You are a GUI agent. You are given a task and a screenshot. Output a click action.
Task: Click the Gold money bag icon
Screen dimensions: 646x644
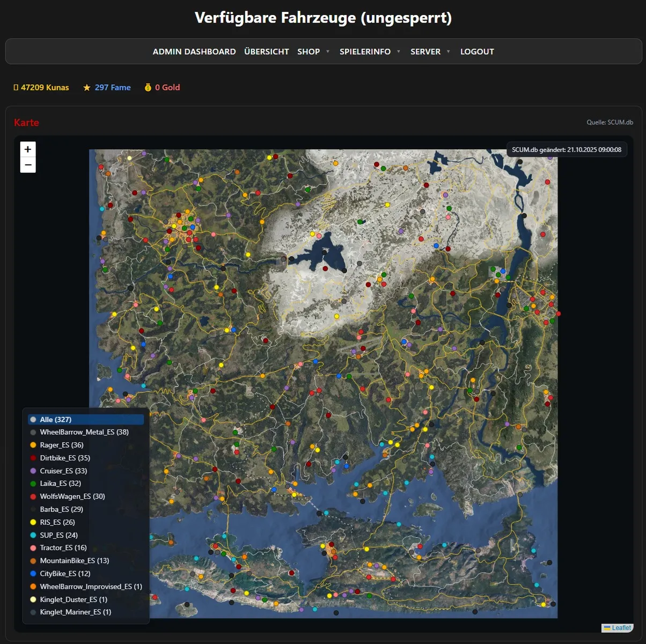pos(148,87)
